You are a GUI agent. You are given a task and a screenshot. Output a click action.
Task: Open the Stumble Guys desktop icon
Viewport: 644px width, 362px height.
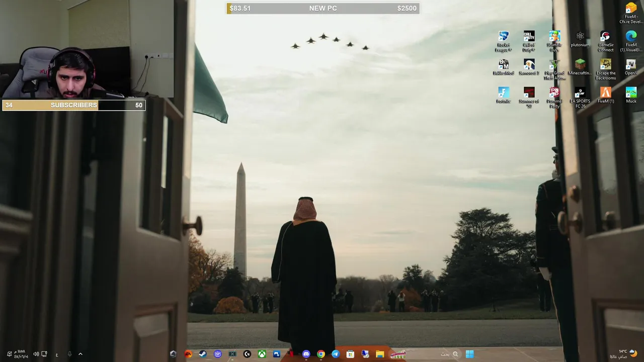point(554,41)
